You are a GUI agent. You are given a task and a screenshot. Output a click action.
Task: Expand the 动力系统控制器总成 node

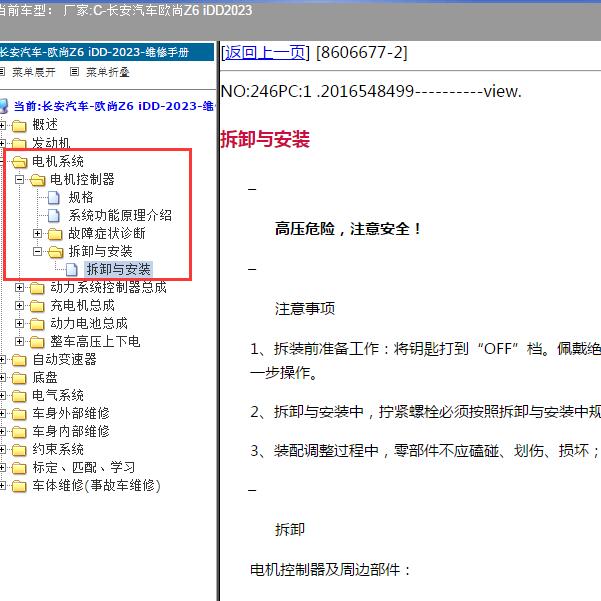(x=20, y=287)
